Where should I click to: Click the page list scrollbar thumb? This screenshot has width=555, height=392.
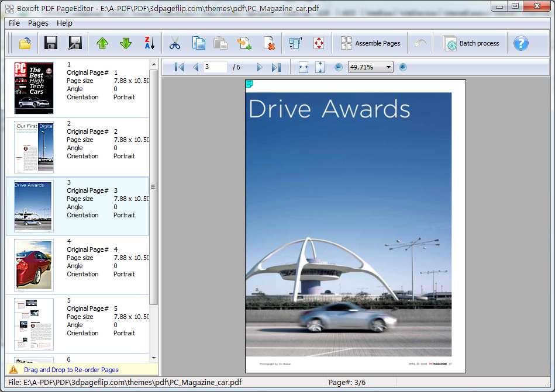point(154,186)
